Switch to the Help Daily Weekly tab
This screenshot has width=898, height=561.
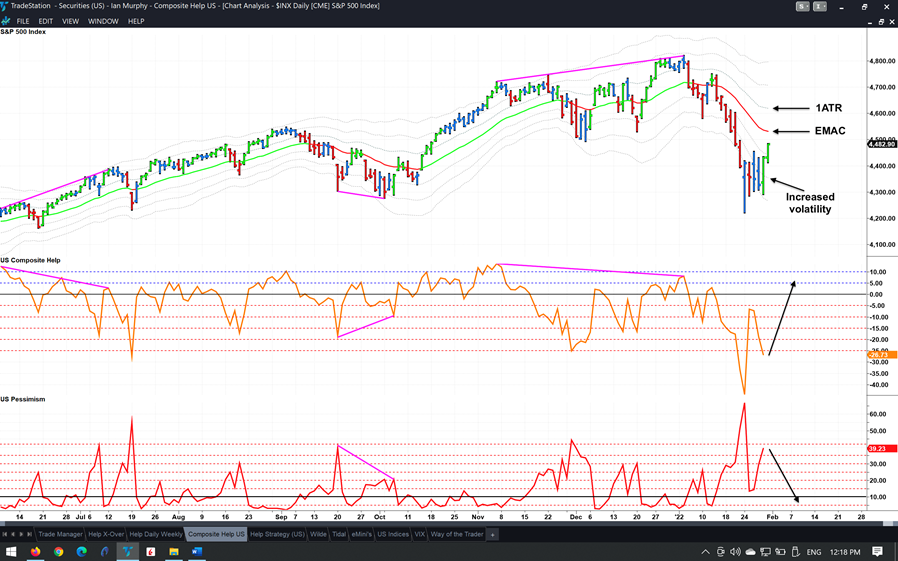click(157, 534)
